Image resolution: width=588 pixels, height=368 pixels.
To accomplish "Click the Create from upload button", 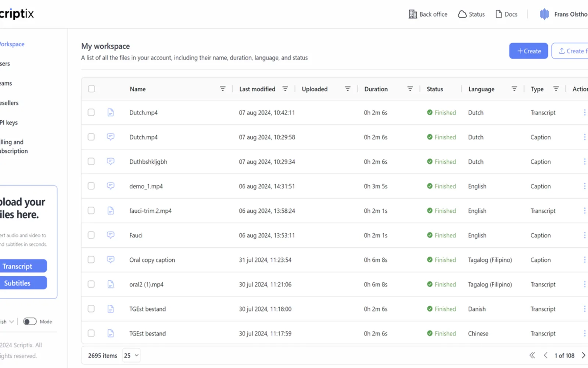I will click(x=570, y=51).
